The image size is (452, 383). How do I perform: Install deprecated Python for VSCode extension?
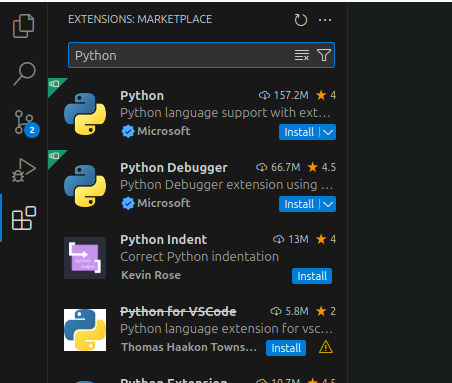[286, 348]
